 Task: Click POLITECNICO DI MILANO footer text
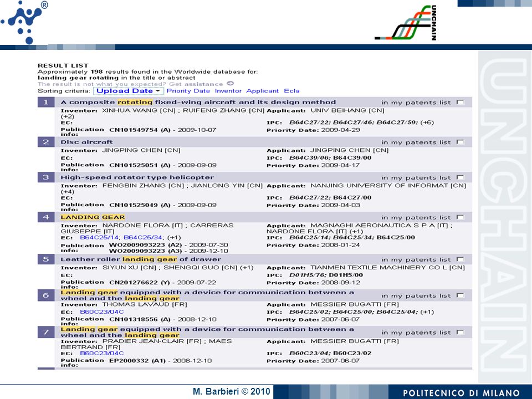point(462,393)
